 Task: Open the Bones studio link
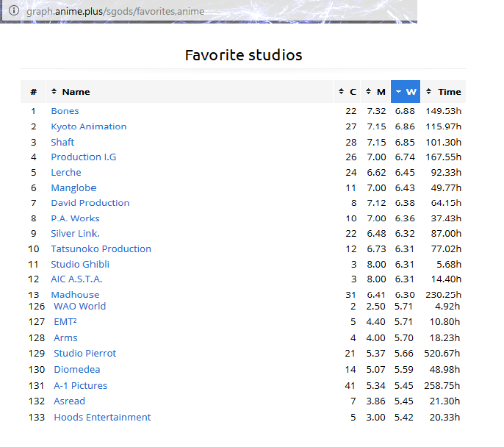point(65,111)
